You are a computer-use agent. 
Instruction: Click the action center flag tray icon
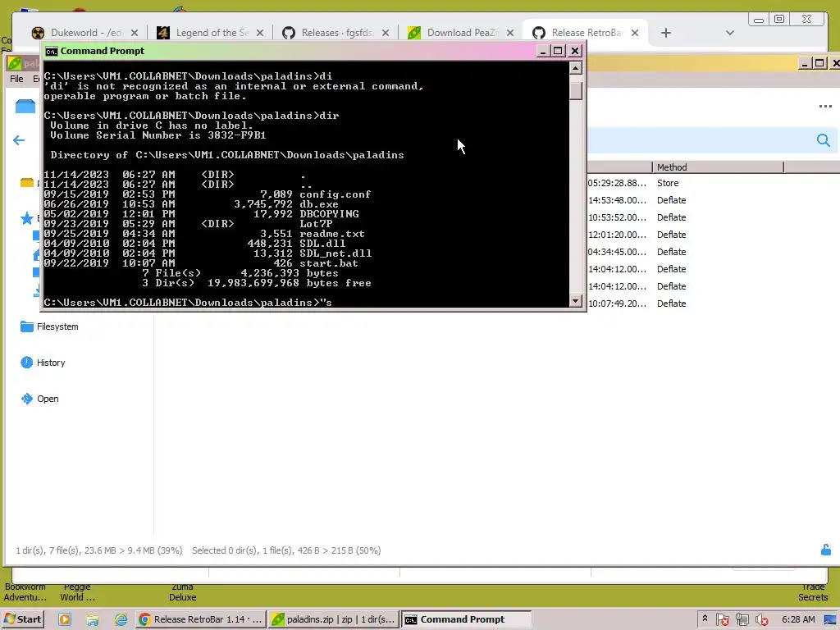722,619
